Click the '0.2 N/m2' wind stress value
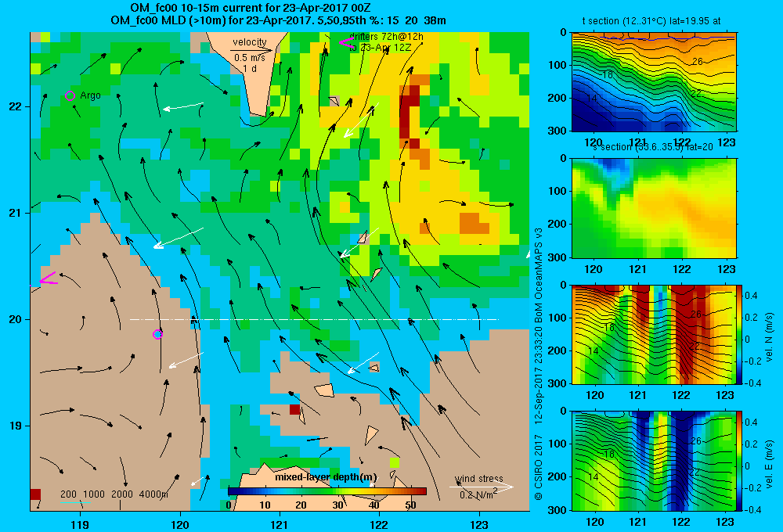 (478, 494)
